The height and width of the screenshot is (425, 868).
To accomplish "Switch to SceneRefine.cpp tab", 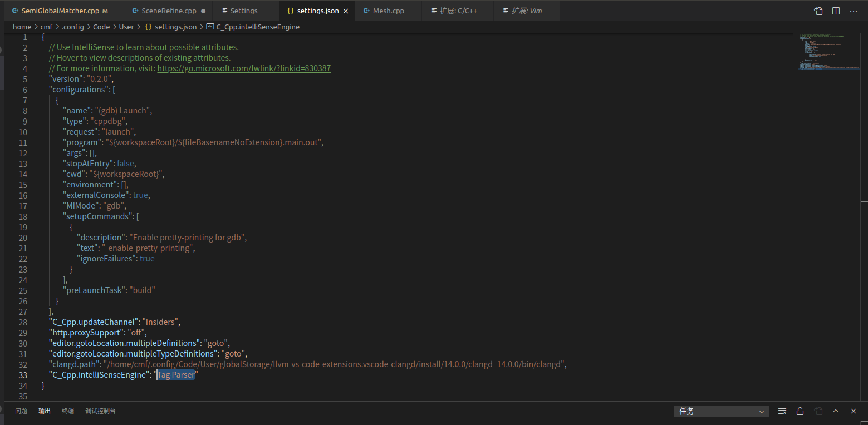I will point(168,11).
